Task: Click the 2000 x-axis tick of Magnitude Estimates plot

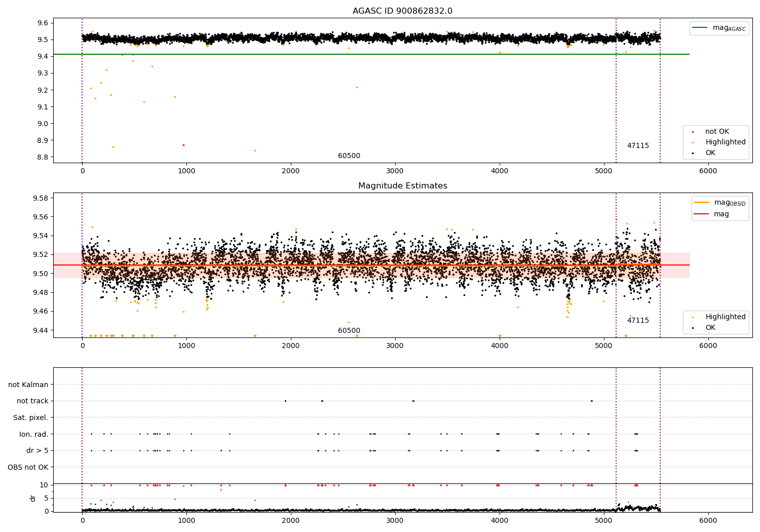Action: [291, 346]
